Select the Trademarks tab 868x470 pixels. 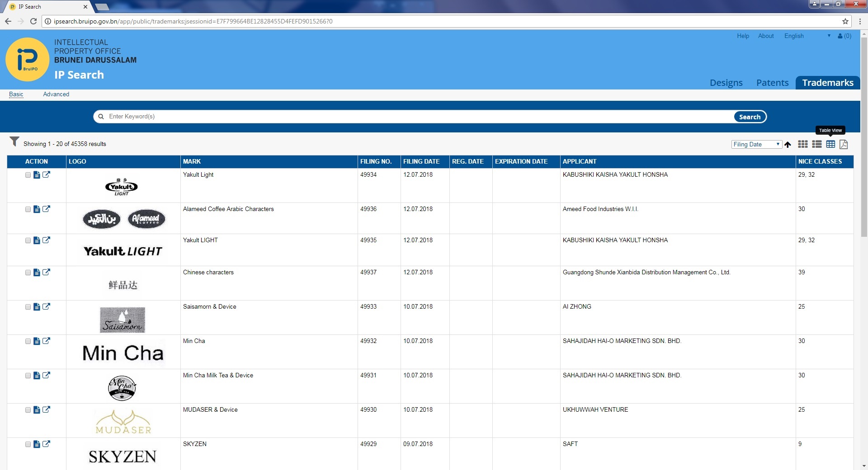(x=828, y=83)
